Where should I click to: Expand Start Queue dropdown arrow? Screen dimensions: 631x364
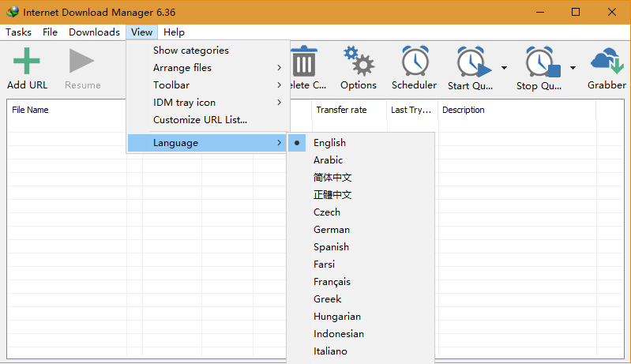504,68
